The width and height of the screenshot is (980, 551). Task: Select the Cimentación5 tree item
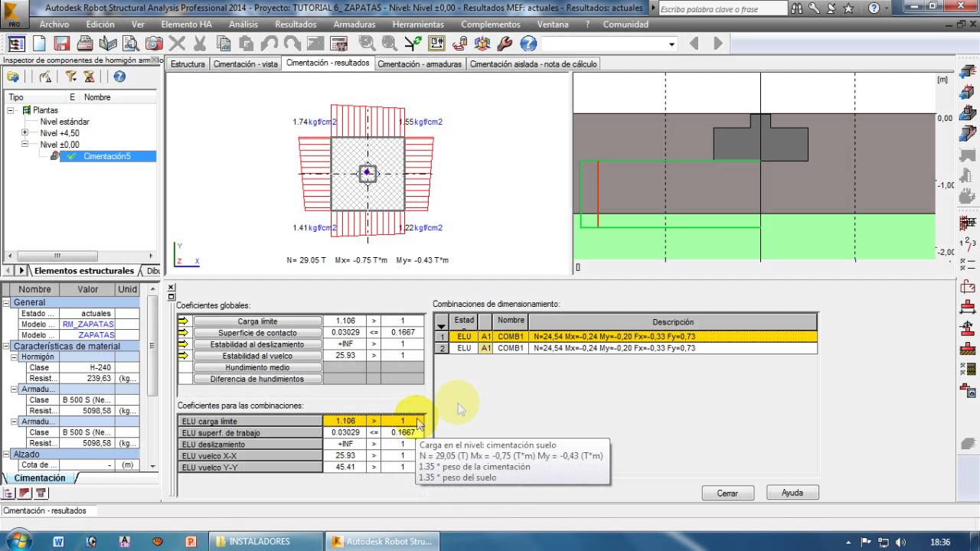[107, 156]
